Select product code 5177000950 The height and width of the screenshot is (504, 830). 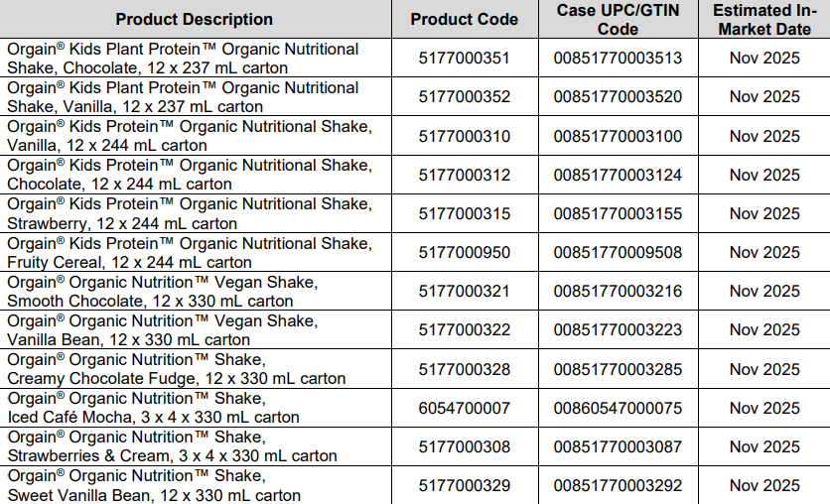[x=464, y=252]
